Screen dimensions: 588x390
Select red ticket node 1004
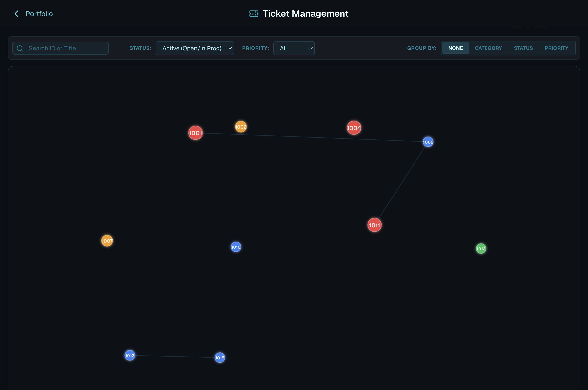[x=354, y=128]
